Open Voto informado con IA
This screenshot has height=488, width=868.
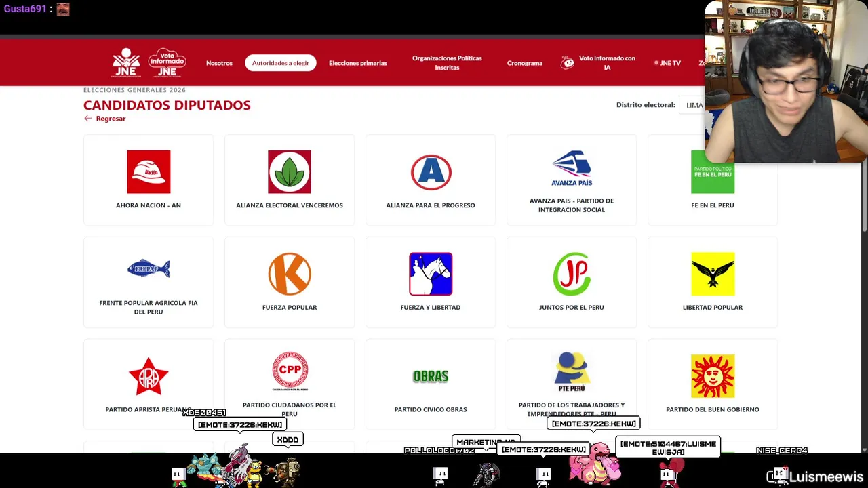click(x=607, y=63)
